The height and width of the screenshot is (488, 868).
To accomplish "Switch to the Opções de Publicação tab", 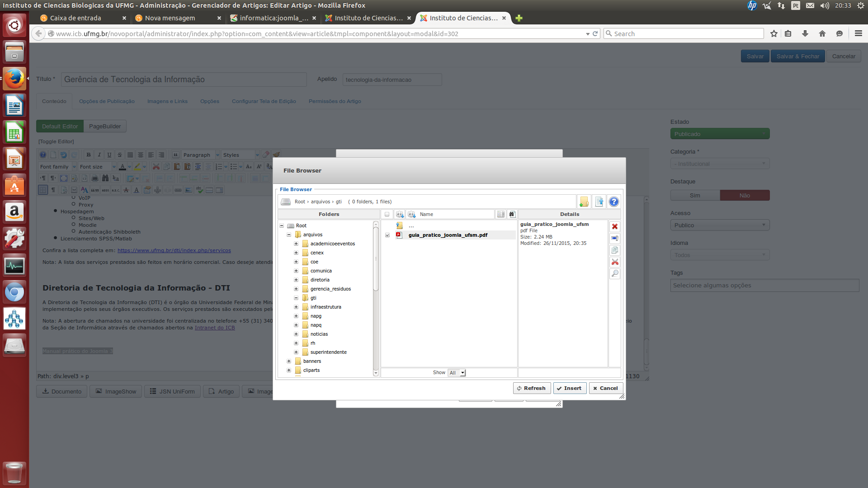I will point(107,102).
